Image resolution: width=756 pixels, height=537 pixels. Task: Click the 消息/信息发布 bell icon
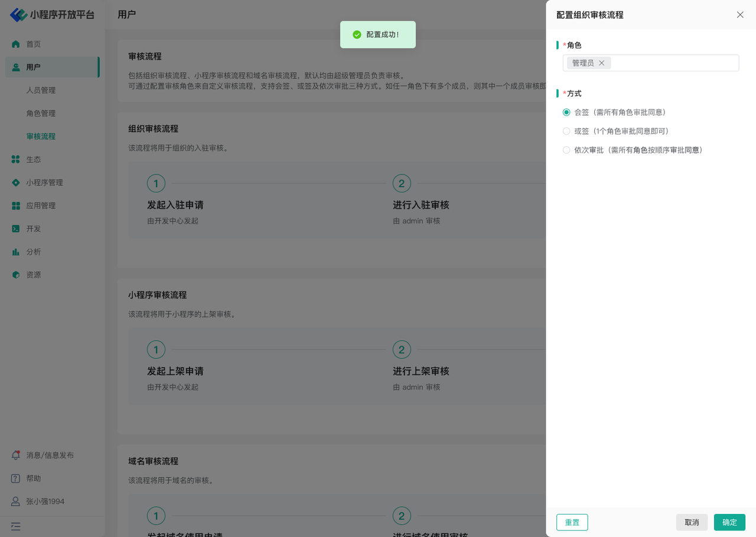click(16, 456)
